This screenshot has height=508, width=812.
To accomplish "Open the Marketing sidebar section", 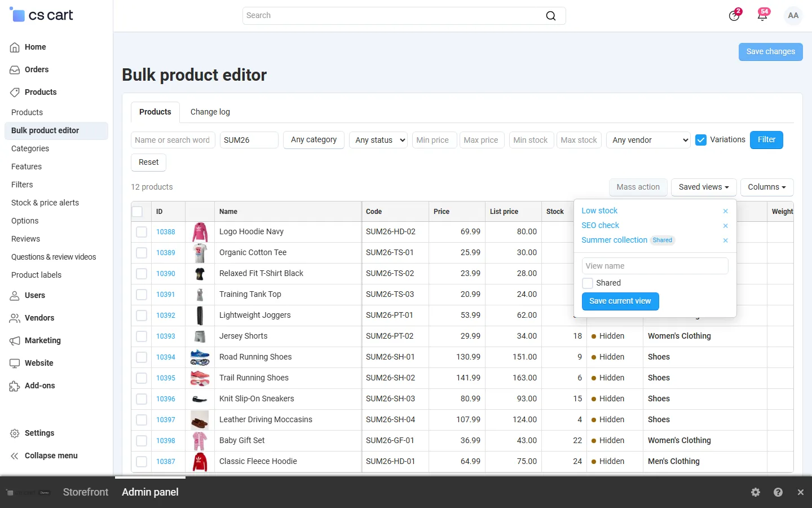I will (x=43, y=340).
